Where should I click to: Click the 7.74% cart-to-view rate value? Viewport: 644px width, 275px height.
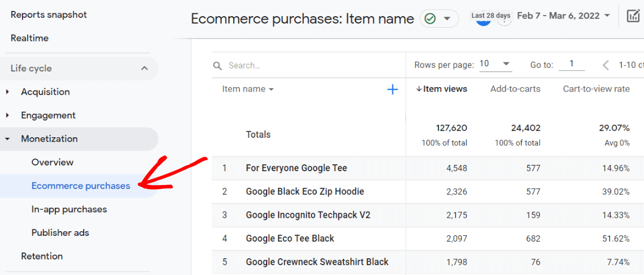[617, 262]
